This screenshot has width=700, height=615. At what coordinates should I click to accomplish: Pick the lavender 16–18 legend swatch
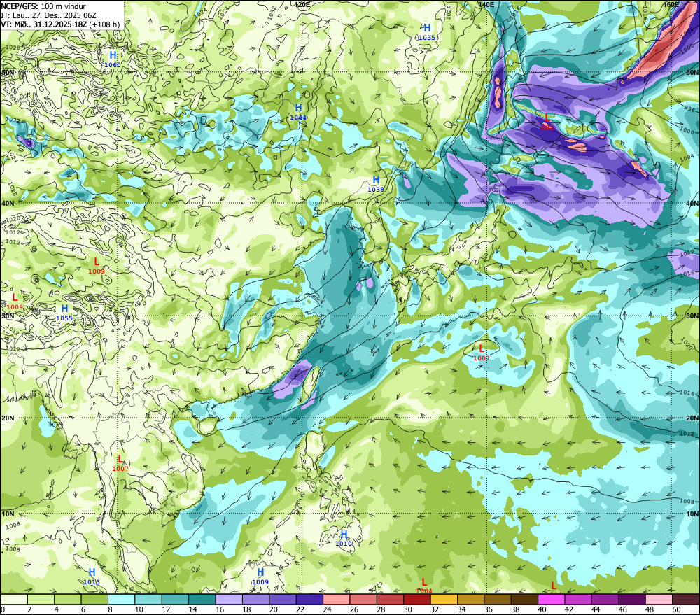tap(229, 599)
